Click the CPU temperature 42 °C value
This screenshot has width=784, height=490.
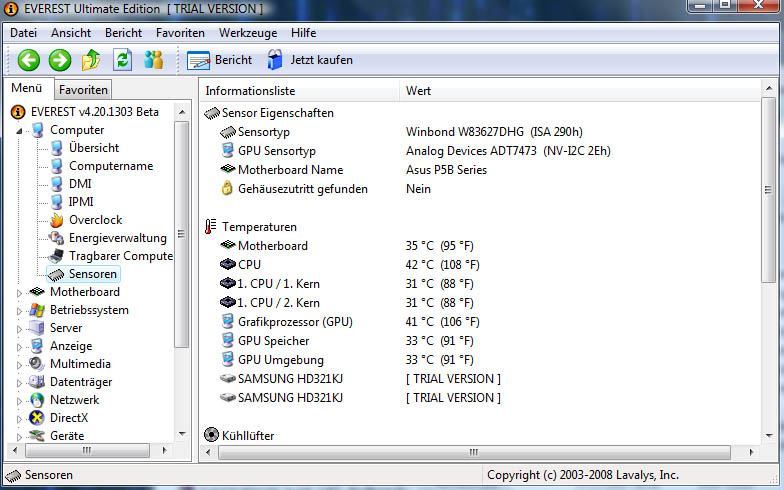pos(442,264)
